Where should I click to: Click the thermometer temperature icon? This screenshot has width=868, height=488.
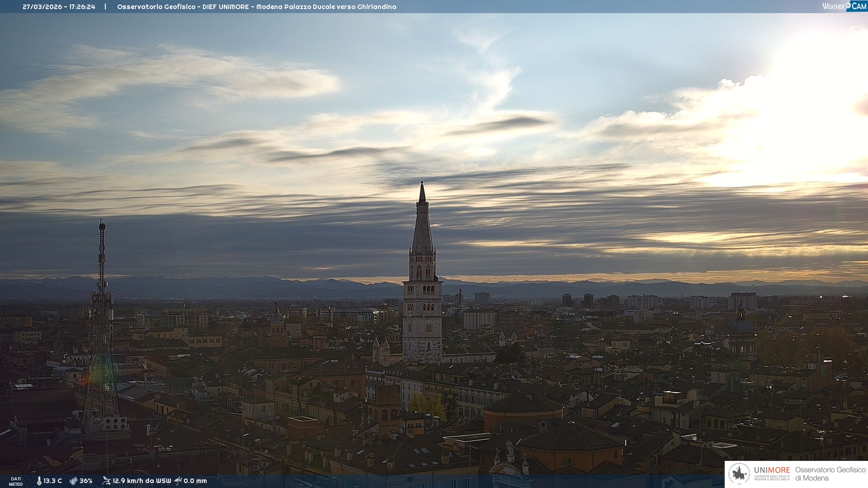pyautogui.click(x=39, y=481)
